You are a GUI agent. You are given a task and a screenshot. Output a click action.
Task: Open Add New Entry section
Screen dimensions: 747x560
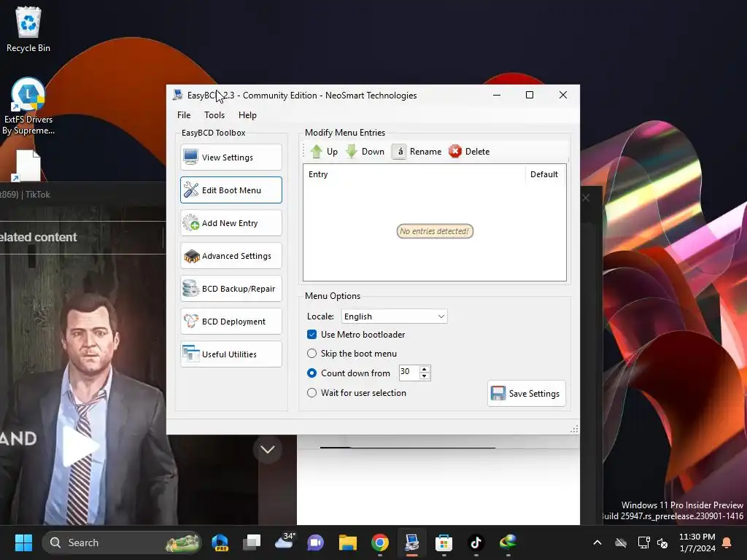coord(231,223)
